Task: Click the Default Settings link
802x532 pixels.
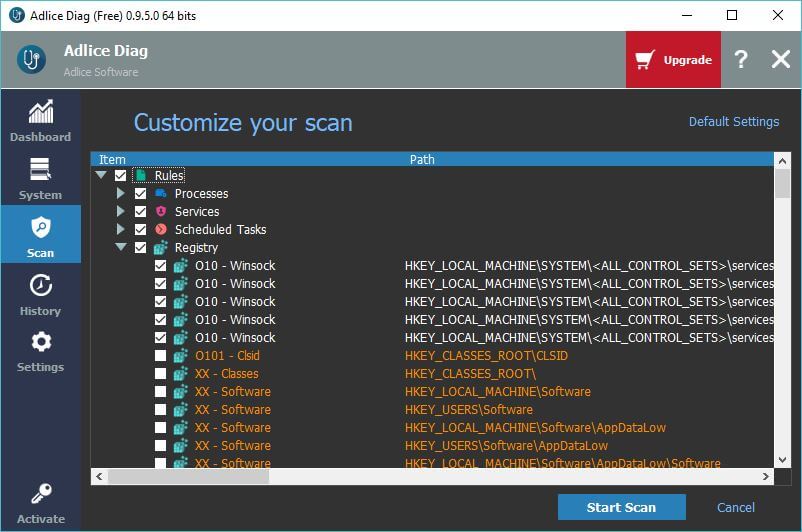Action: coord(733,122)
